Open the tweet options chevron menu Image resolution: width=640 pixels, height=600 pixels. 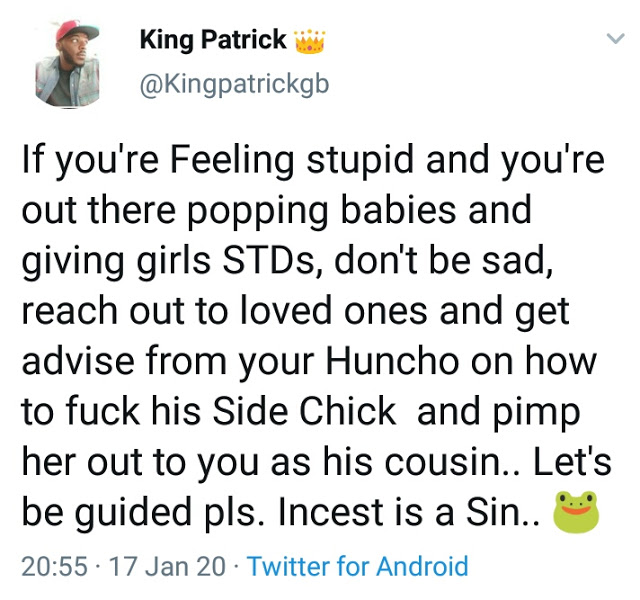pos(615,39)
